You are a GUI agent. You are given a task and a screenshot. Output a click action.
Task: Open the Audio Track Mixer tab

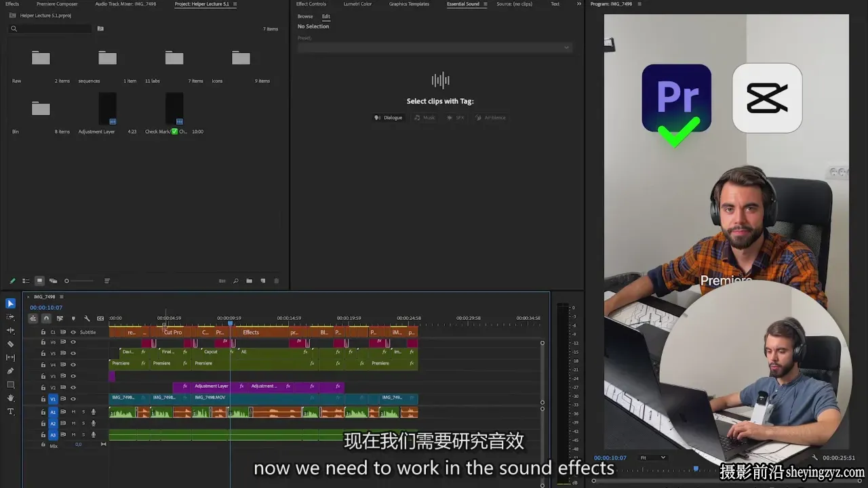126,4
